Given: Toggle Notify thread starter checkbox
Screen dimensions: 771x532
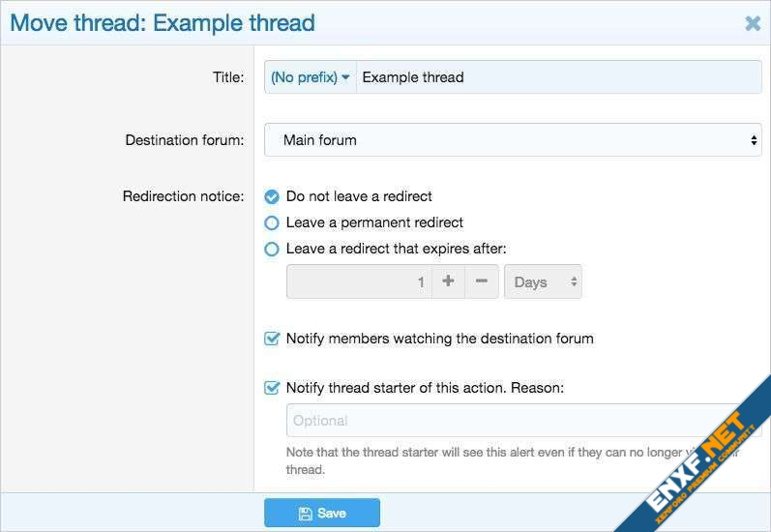Looking at the screenshot, I should click(272, 388).
